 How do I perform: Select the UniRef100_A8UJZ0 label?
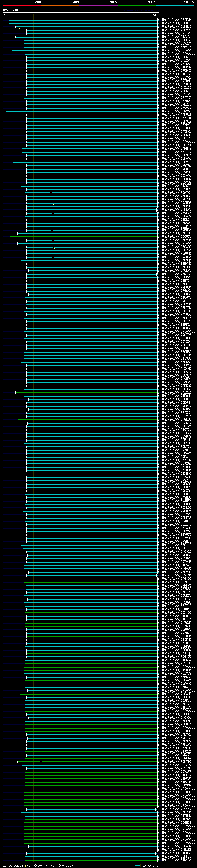point(177,426)
